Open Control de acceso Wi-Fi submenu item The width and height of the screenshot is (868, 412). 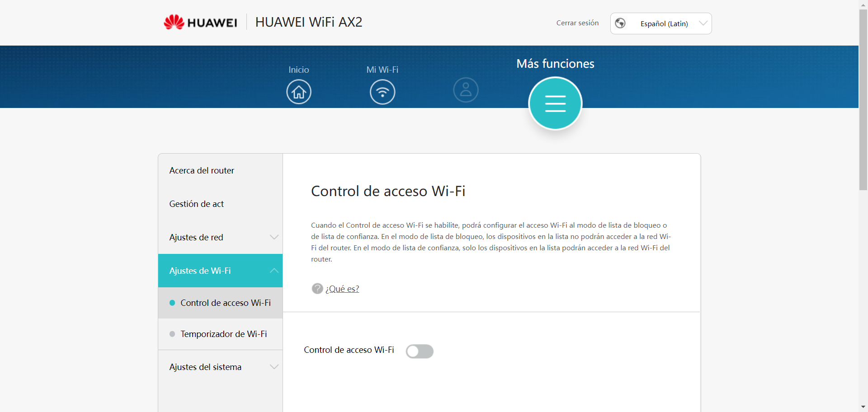coord(220,303)
